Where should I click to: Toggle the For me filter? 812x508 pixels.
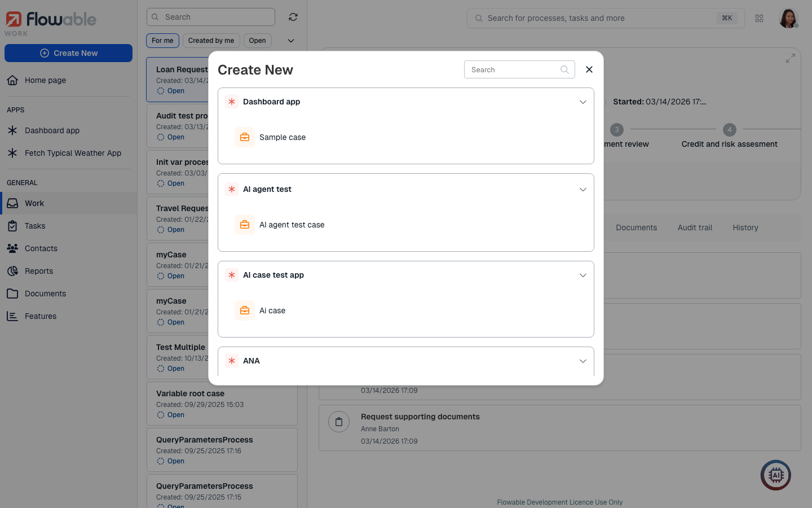point(162,41)
